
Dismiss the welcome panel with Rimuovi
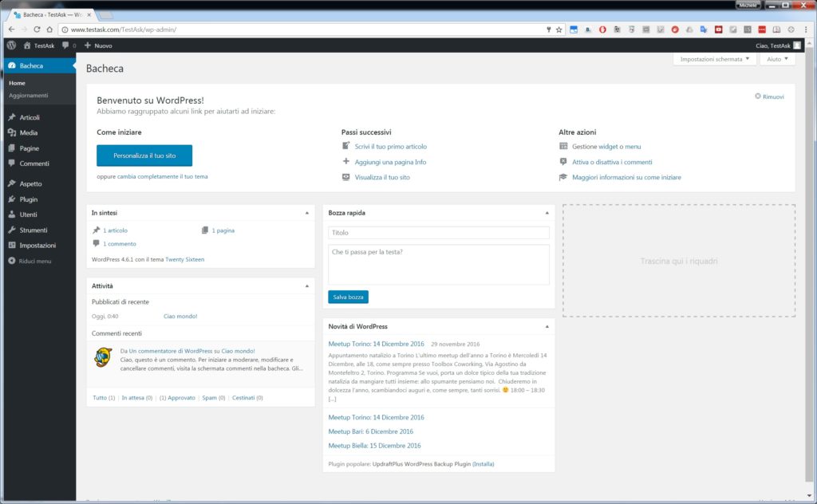[770, 96]
